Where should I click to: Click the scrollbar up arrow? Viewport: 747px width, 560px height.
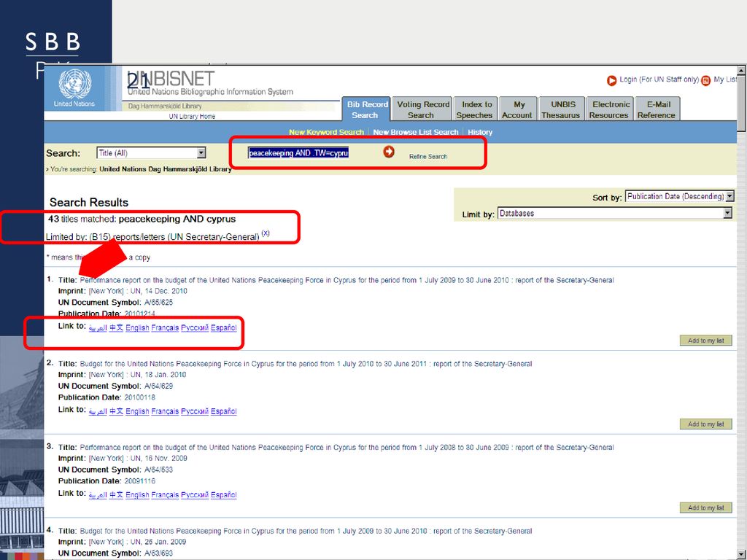741,71
